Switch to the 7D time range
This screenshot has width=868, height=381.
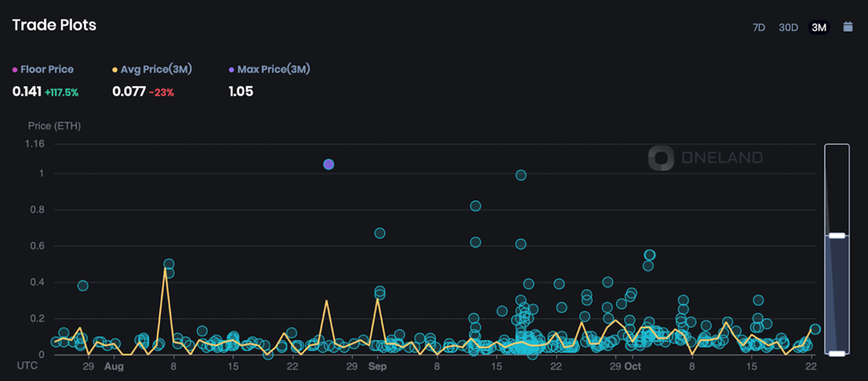pos(758,27)
